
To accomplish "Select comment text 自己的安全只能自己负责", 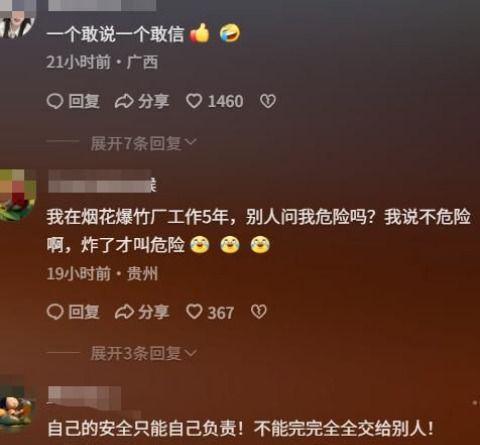I will point(145,428).
